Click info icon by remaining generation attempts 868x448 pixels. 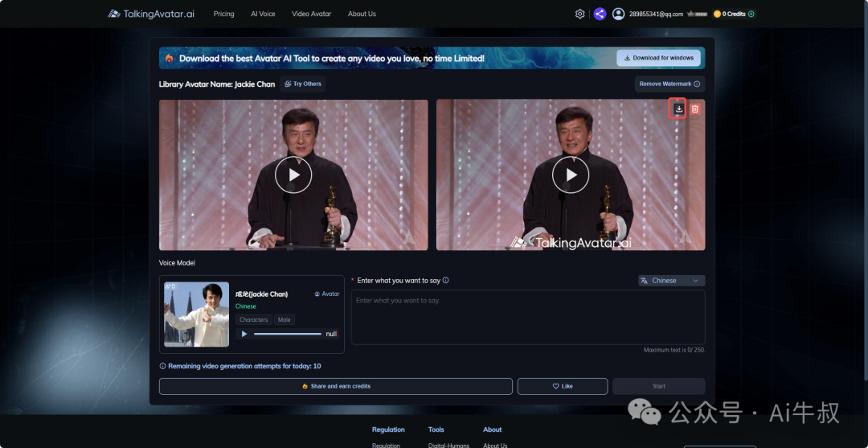pos(162,366)
